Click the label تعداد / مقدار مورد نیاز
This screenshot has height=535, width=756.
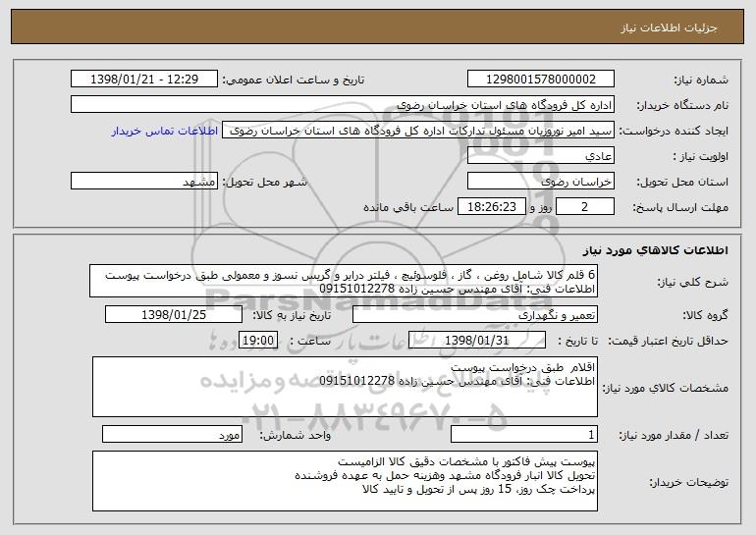[674, 436]
